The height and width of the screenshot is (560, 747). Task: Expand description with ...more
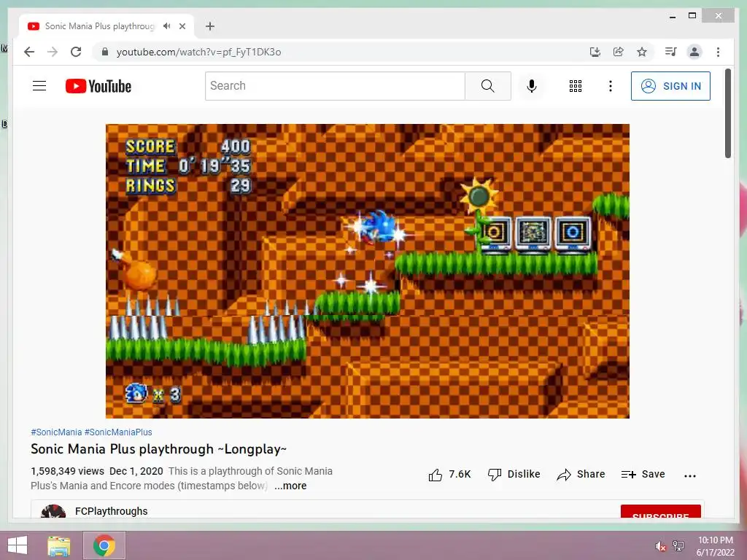coord(290,486)
